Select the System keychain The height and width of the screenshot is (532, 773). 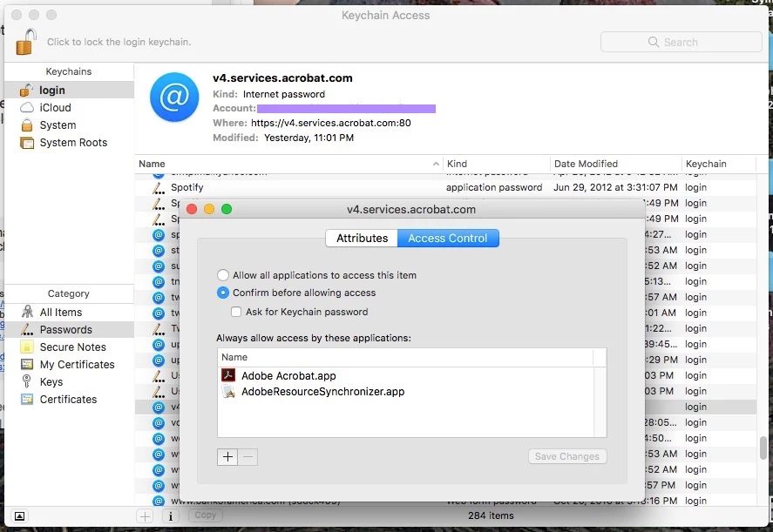69,125
